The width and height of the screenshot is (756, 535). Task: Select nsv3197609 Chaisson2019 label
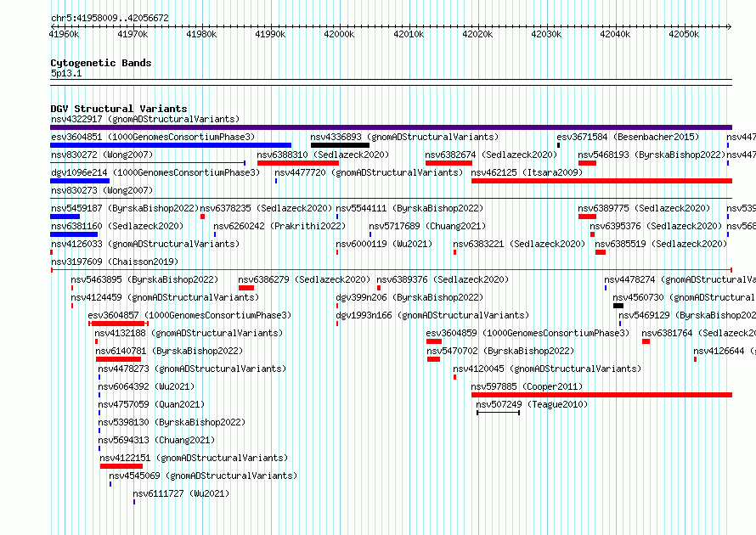point(115,262)
